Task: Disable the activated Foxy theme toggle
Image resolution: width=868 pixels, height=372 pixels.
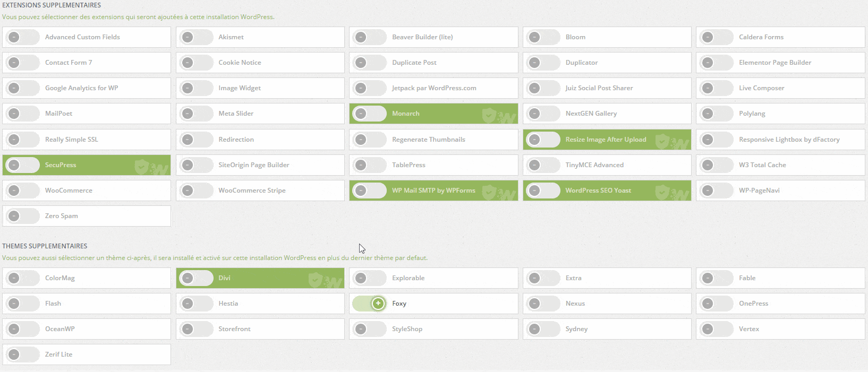Action: pos(369,304)
